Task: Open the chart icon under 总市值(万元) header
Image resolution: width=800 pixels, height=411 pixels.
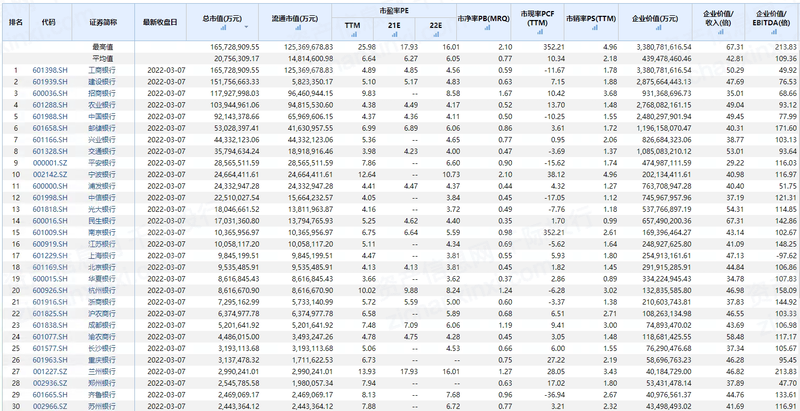Action: pos(223,27)
